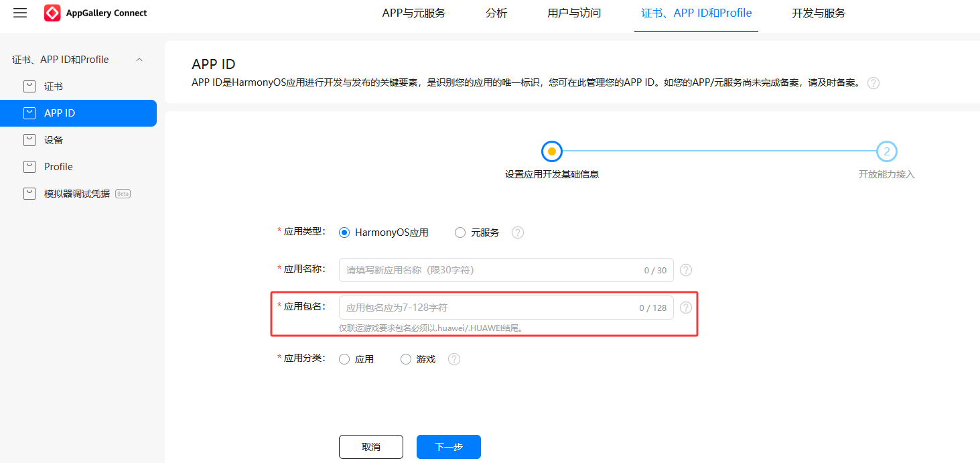Open the 证书、APP ID和Profile top tab

(697, 13)
